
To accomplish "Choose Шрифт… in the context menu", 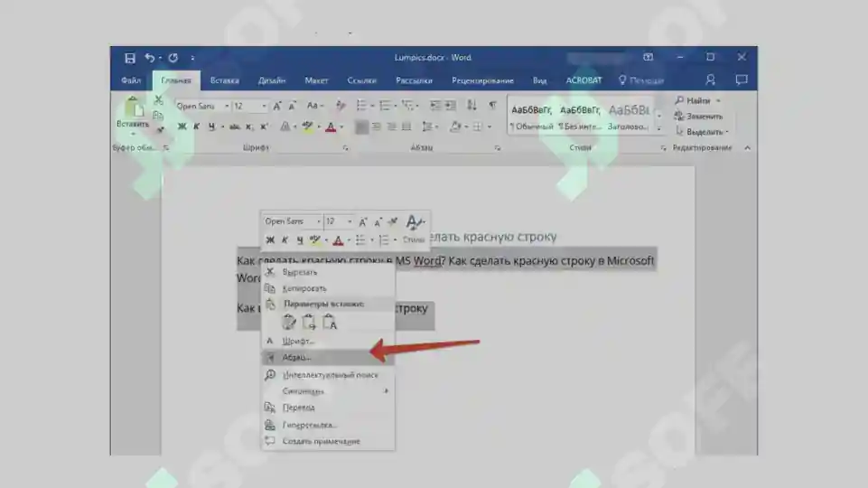I will (x=328, y=342).
